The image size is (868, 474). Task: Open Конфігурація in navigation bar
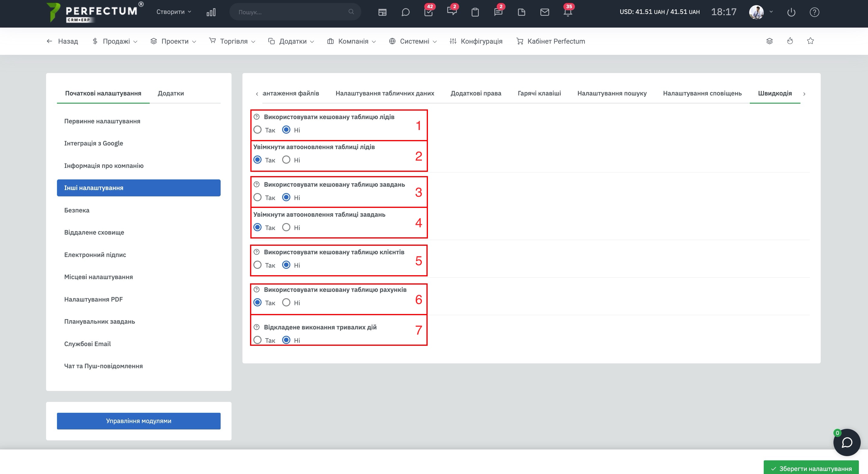(x=476, y=41)
